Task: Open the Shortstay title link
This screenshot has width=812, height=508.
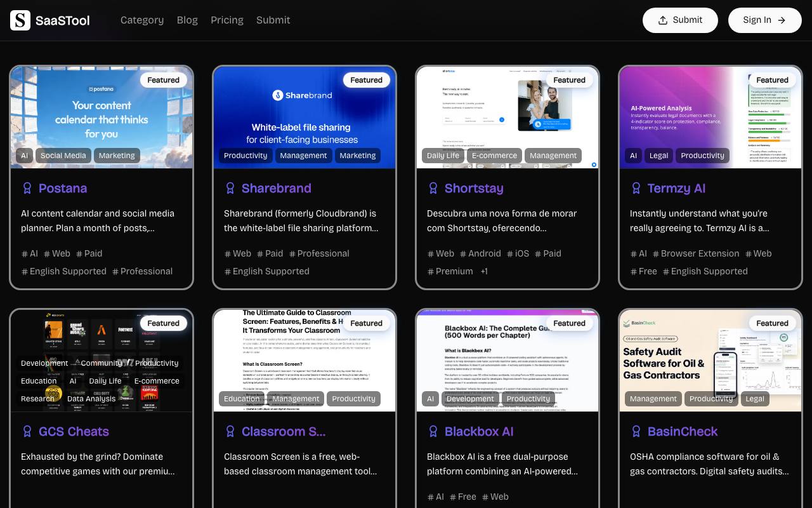Action: click(x=474, y=188)
